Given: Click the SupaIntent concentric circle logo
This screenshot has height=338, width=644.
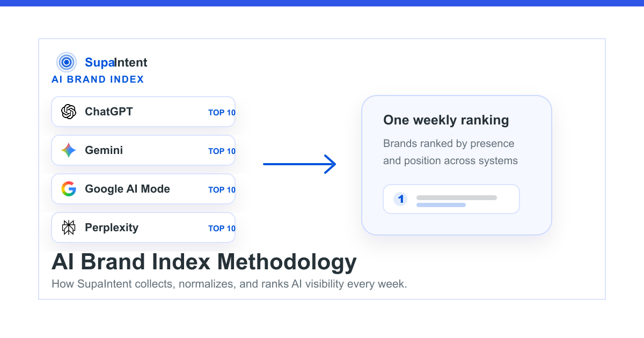Looking at the screenshot, I should point(67,62).
